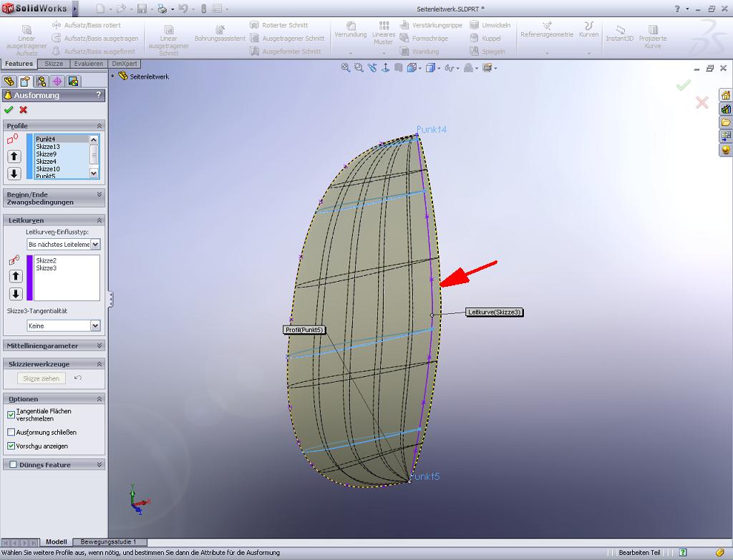The width and height of the screenshot is (733, 560).
Task: Open the FeatureManager design tree tab icon
Action: tap(9, 82)
